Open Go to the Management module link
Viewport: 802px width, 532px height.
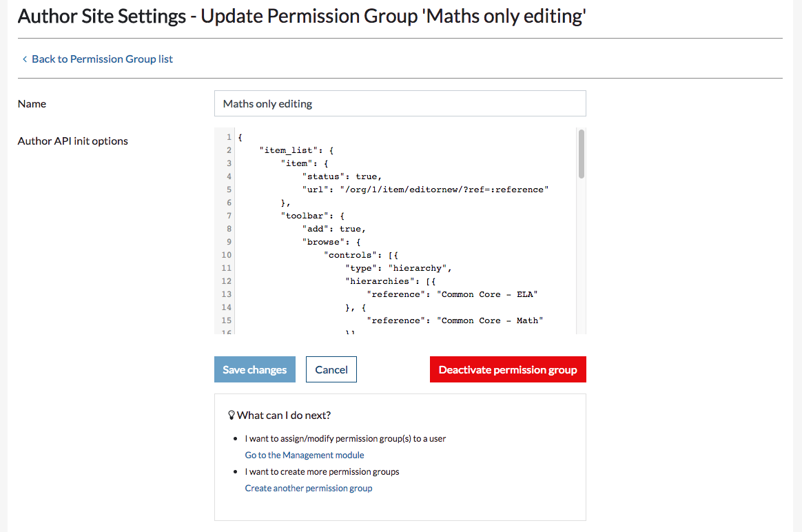point(305,456)
